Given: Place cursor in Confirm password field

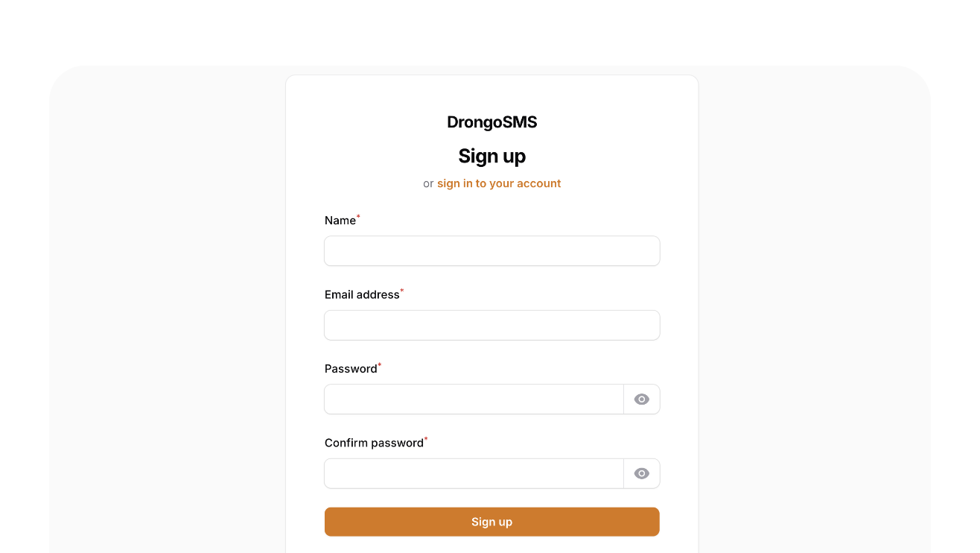Looking at the screenshot, I should coord(474,473).
